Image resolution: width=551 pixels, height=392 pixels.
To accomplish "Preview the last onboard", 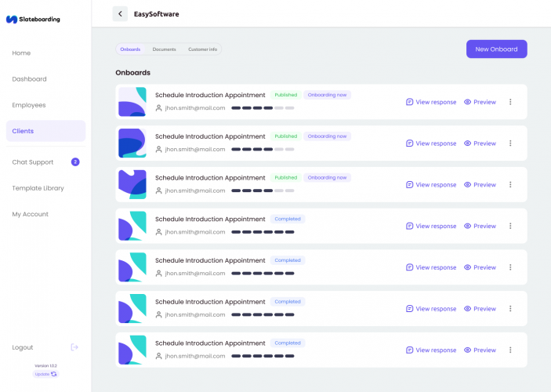I will point(480,350).
